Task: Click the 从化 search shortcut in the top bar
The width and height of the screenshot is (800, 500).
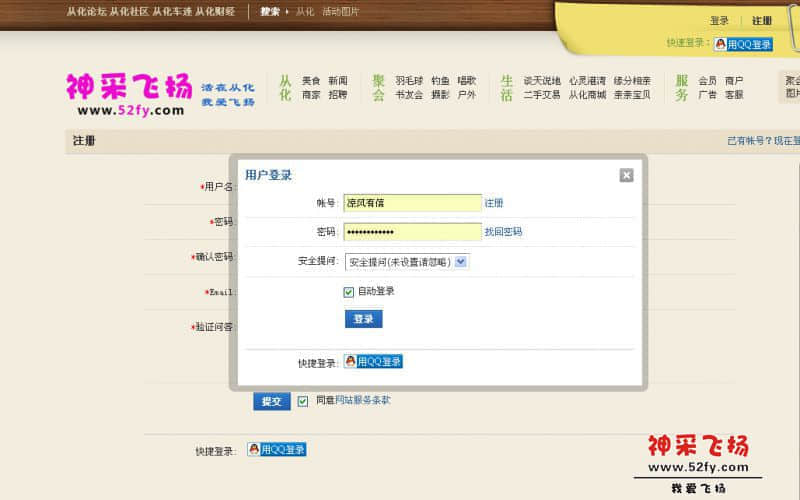Action: point(305,11)
